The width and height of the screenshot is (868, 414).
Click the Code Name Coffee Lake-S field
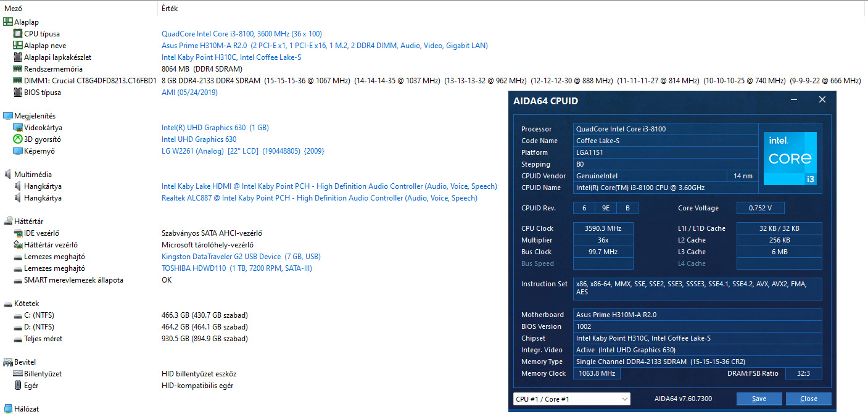666,141
